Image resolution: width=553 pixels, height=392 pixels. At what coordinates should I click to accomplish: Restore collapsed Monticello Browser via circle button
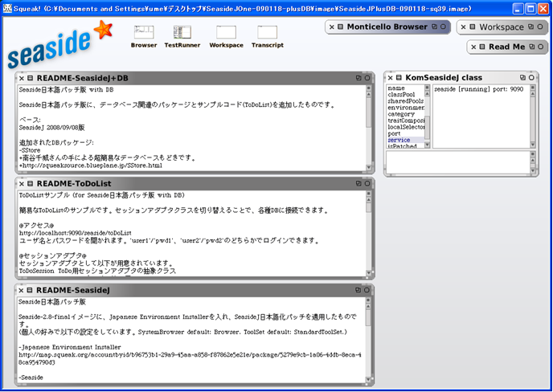(x=444, y=27)
